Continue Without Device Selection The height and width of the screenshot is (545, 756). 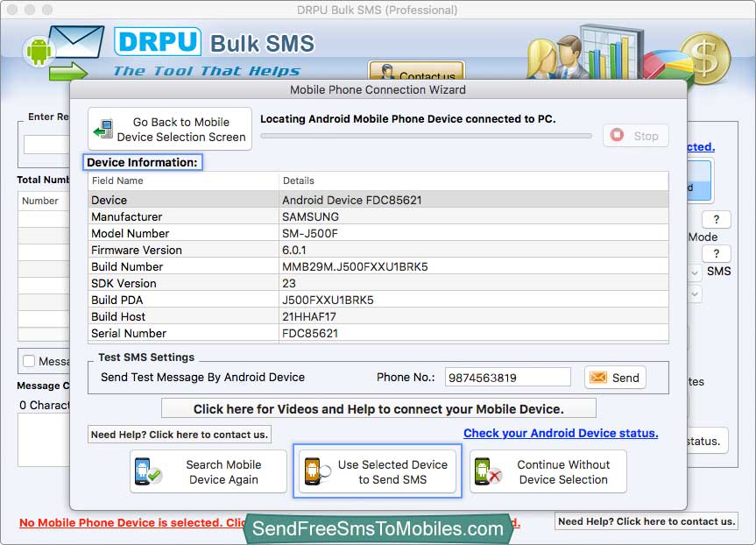point(548,471)
